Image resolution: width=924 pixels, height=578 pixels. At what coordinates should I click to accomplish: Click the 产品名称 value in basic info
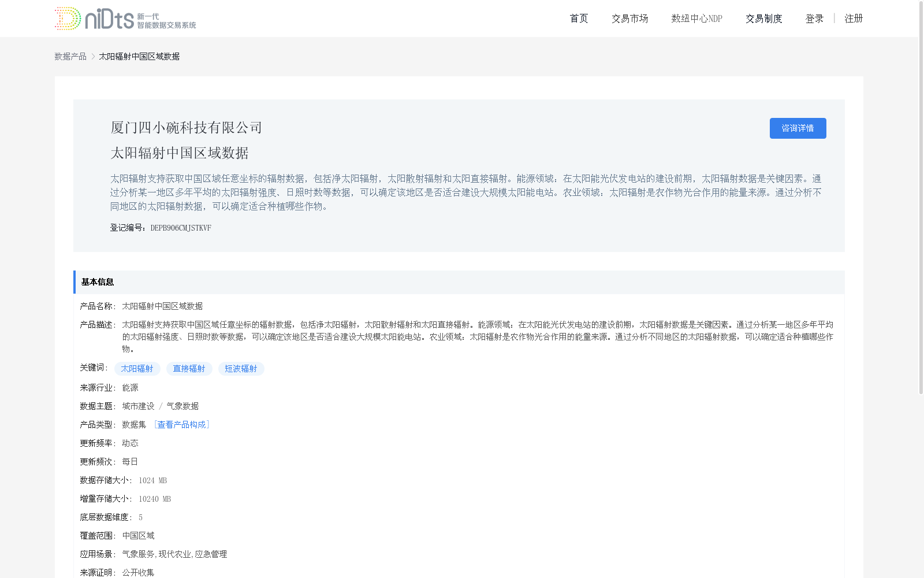coord(162,306)
